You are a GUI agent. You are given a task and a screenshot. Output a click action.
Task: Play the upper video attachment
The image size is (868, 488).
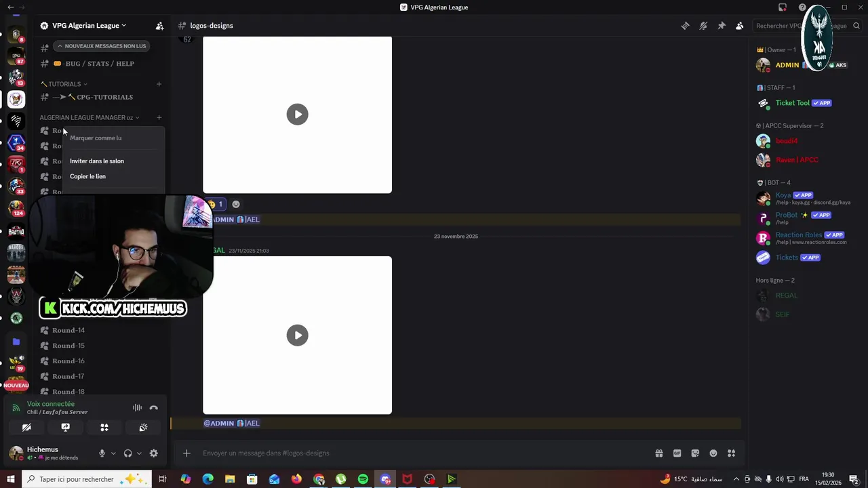click(x=297, y=115)
